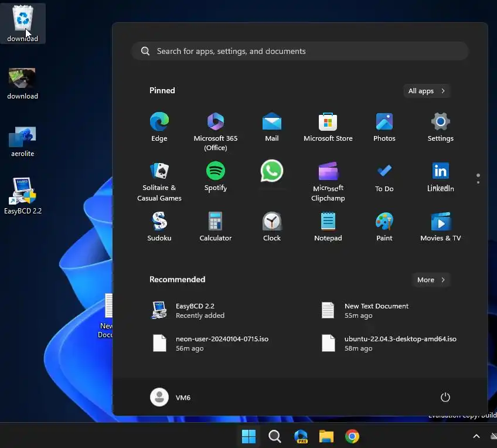The width and height of the screenshot is (497, 448).
Task: Open Microsoft Store from pinned apps
Action: [x=328, y=127]
